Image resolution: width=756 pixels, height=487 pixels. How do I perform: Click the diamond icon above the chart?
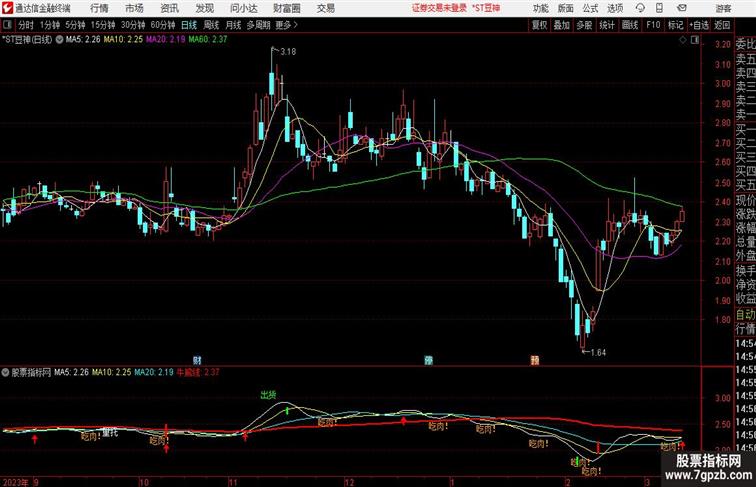[683, 40]
